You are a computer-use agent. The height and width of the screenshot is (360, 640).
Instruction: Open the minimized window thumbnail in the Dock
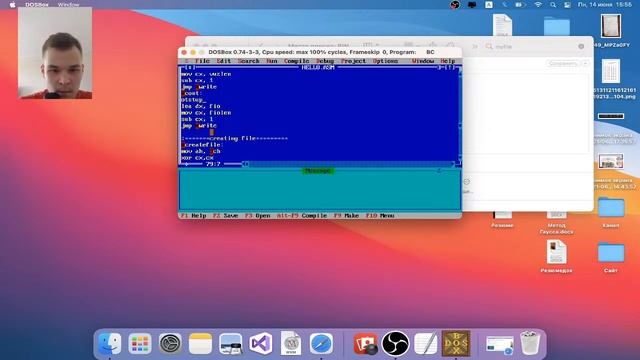[x=500, y=344]
